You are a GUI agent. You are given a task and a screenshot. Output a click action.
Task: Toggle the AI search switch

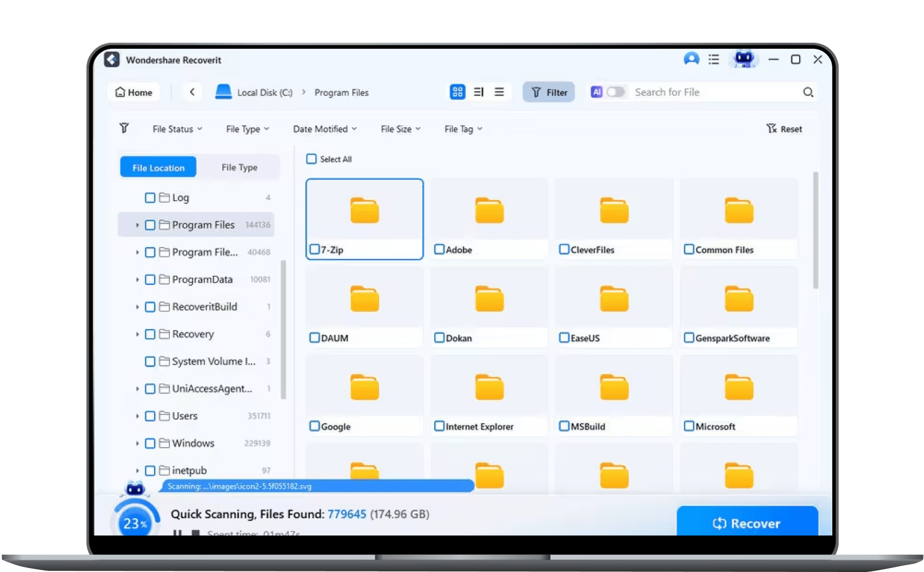click(616, 92)
